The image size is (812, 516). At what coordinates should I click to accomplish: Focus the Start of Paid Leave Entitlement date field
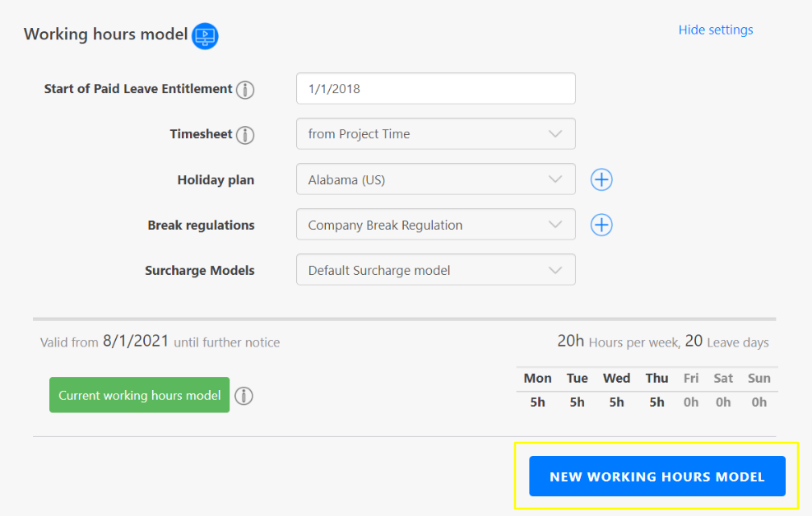[x=435, y=89]
